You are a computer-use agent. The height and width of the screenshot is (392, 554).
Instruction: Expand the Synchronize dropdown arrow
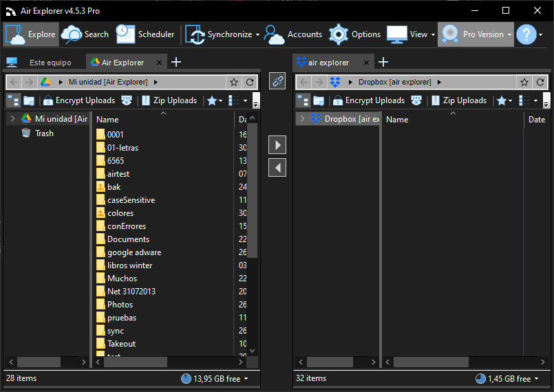[257, 34]
